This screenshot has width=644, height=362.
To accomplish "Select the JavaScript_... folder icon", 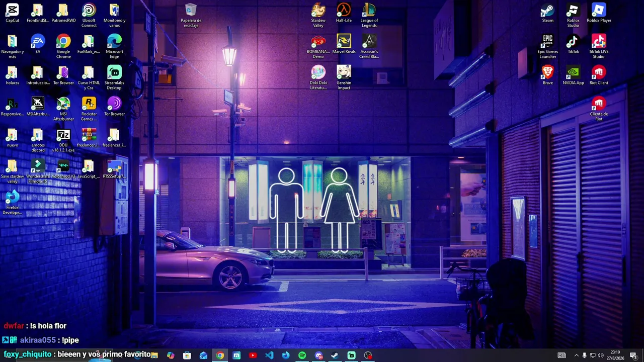I will (89, 169).
